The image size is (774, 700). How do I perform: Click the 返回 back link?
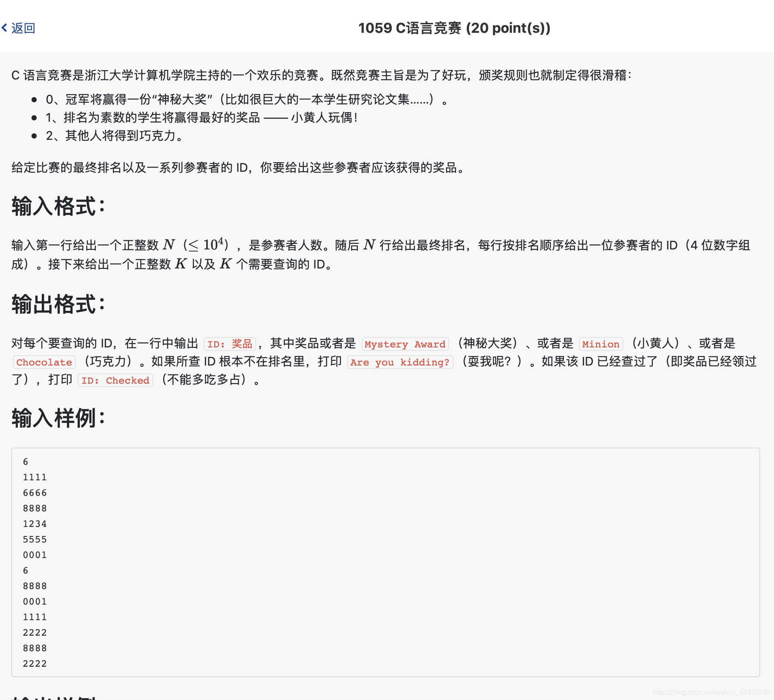tap(23, 28)
